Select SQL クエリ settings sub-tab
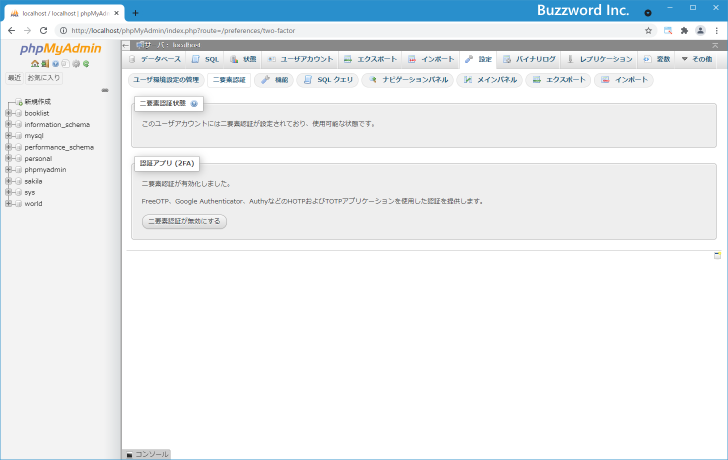Screen dimensions: 728x460 (328, 80)
